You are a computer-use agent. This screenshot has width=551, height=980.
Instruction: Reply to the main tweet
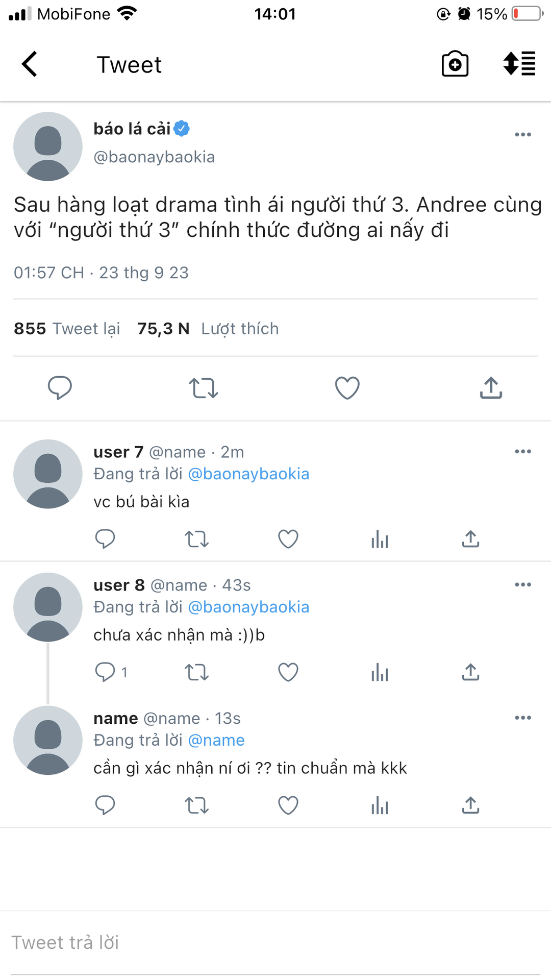coord(60,388)
